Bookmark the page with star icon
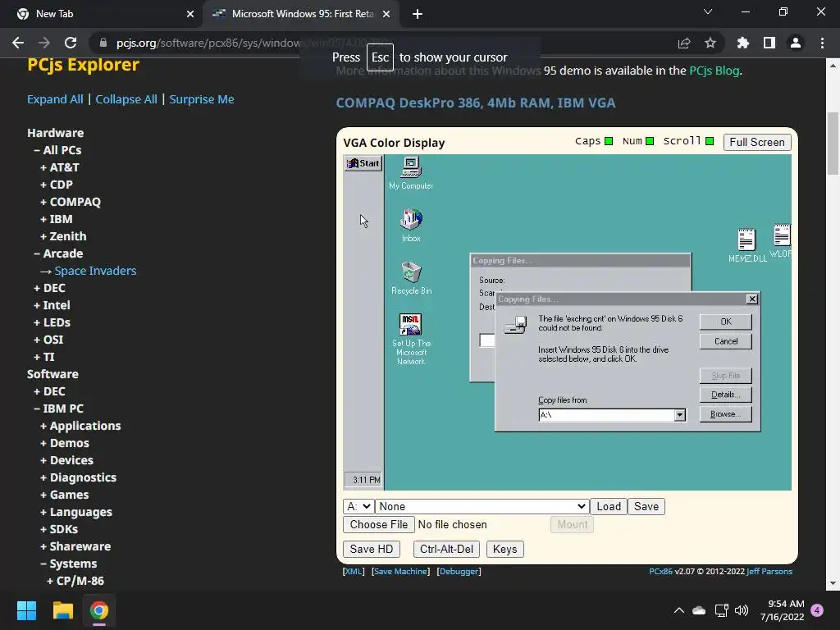 point(710,43)
